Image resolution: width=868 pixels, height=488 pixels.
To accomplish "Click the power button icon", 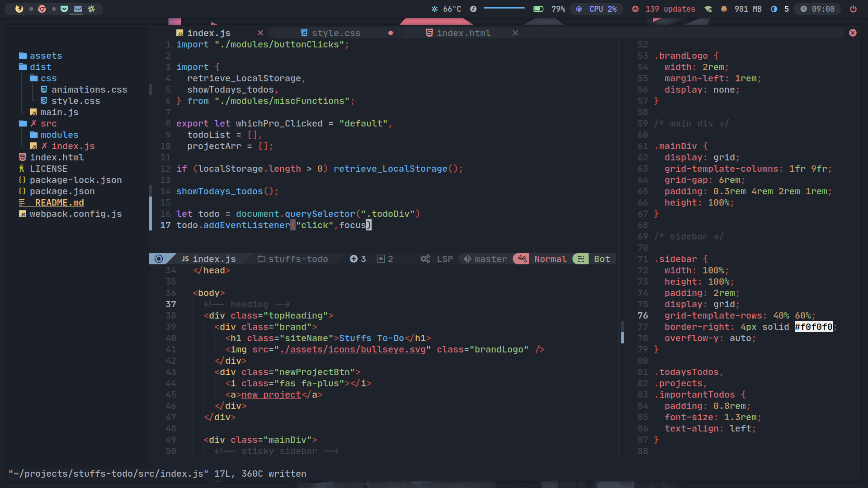I will [853, 9].
